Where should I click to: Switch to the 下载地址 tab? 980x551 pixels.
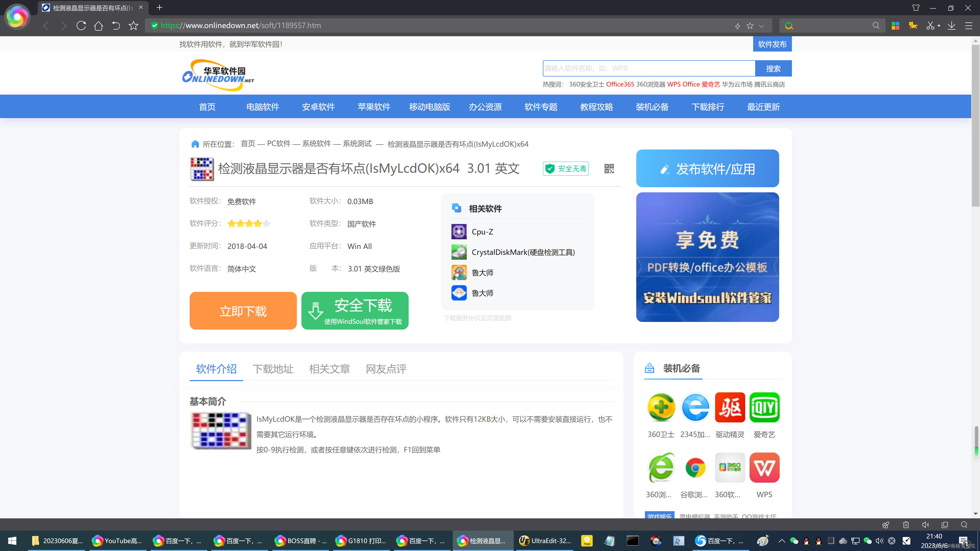pos(273,369)
